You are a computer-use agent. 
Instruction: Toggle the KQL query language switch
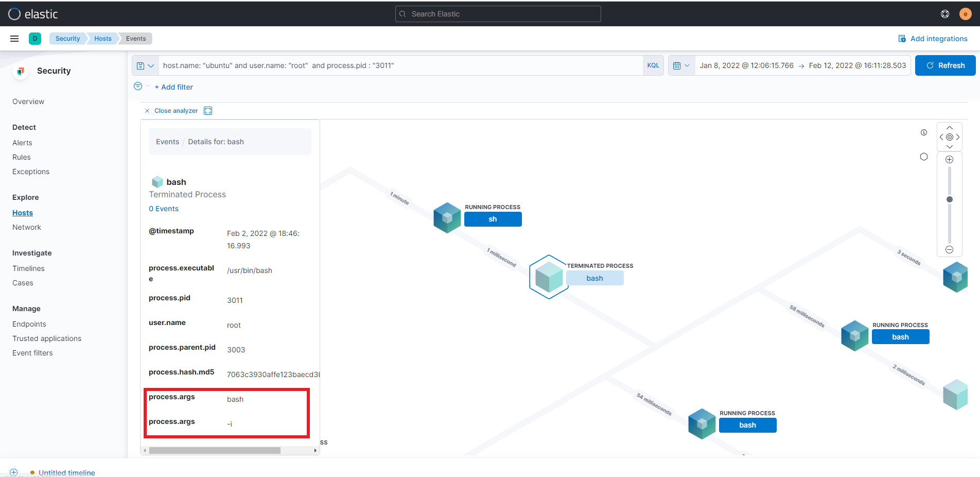pyautogui.click(x=653, y=65)
